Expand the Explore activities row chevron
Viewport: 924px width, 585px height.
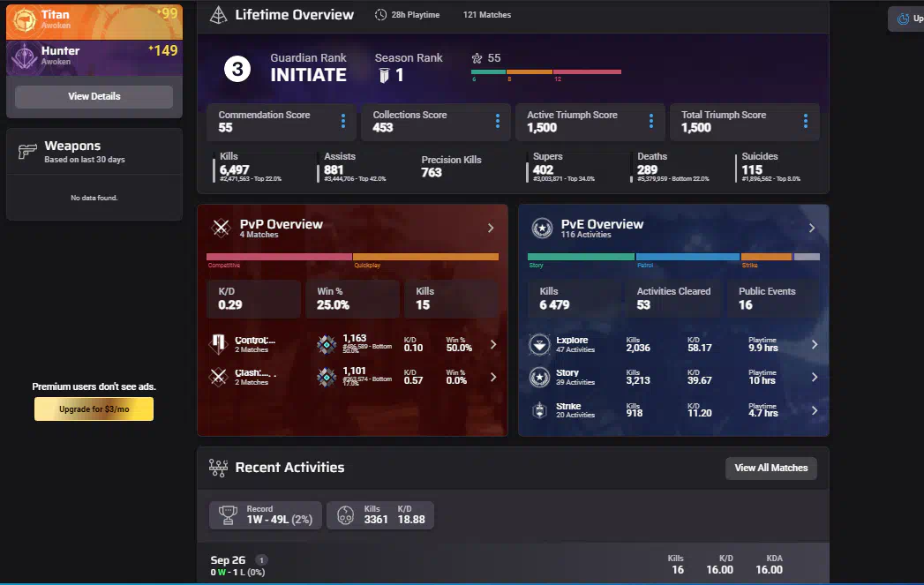814,344
